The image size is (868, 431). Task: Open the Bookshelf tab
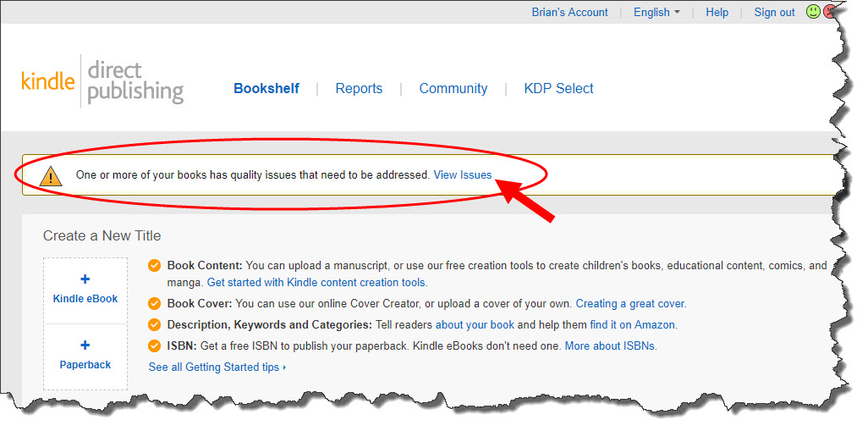[x=266, y=89]
